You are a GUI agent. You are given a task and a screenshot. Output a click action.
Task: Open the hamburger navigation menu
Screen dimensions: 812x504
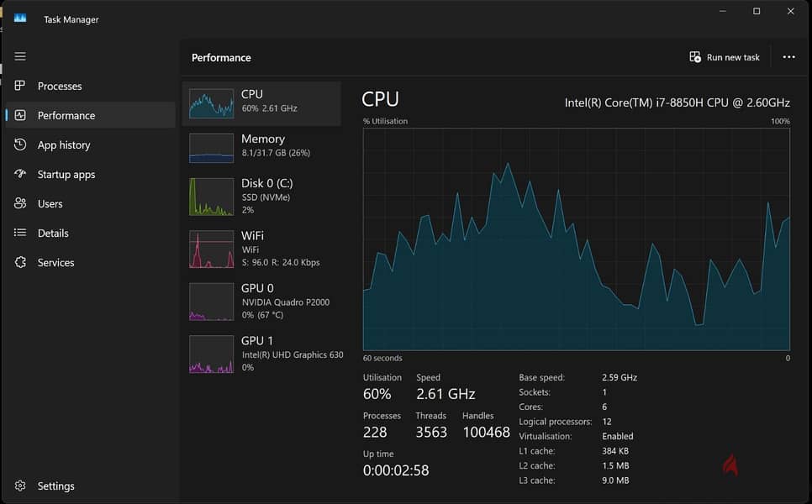(x=20, y=56)
